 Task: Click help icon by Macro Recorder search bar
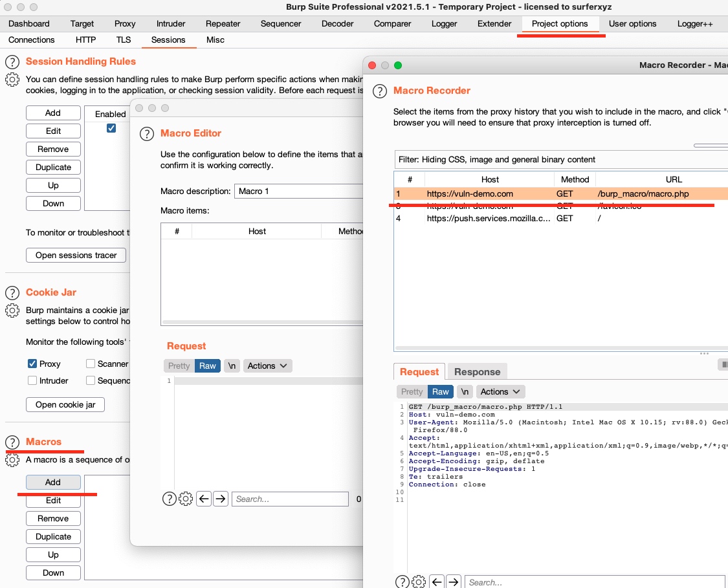click(x=402, y=582)
